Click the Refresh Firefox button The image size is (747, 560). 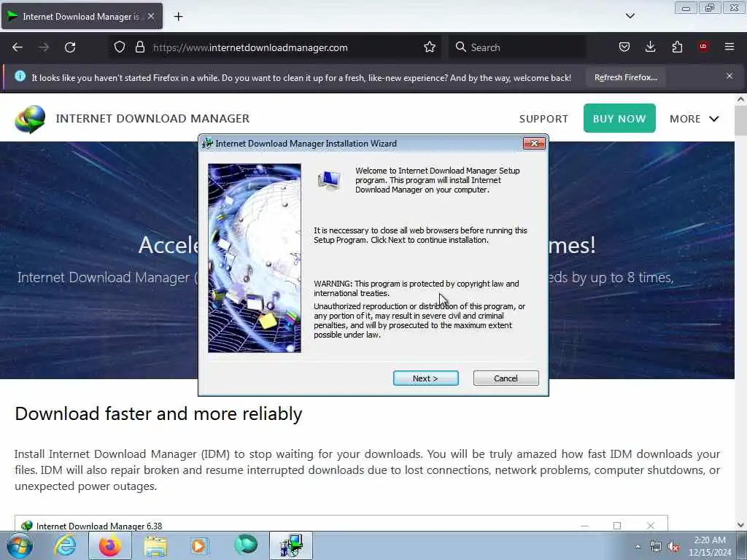point(625,77)
